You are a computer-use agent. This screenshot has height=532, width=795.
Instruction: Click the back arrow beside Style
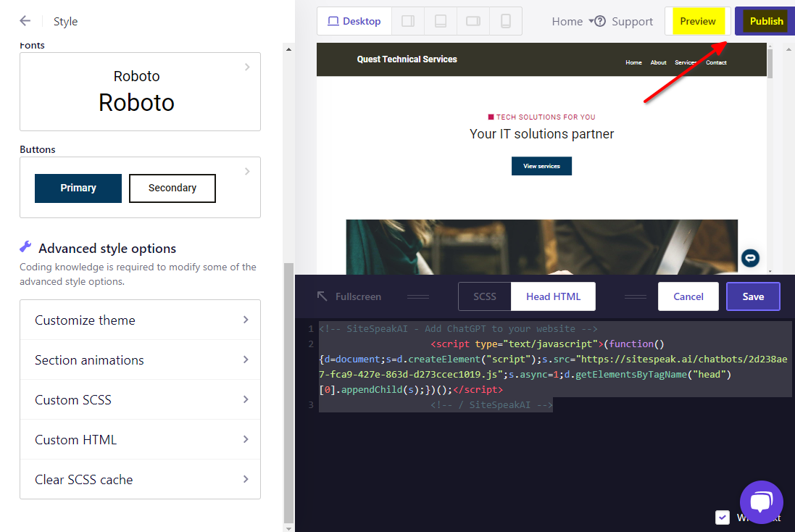(25, 21)
